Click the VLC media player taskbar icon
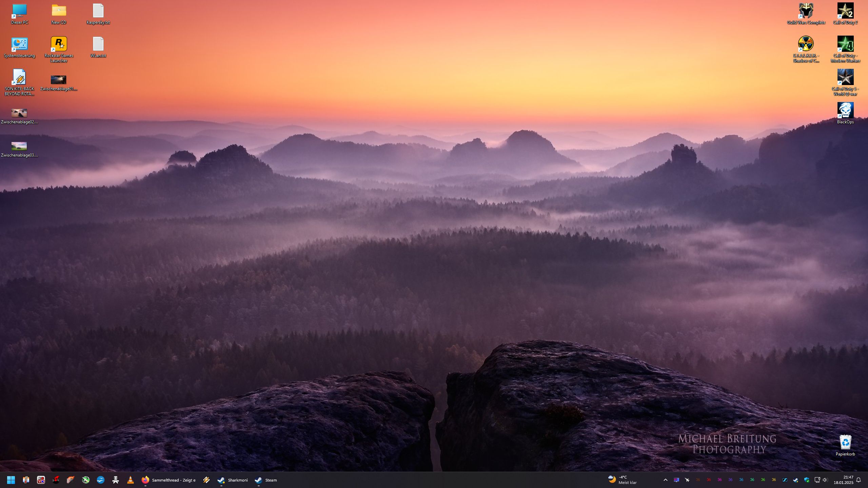 (x=130, y=480)
